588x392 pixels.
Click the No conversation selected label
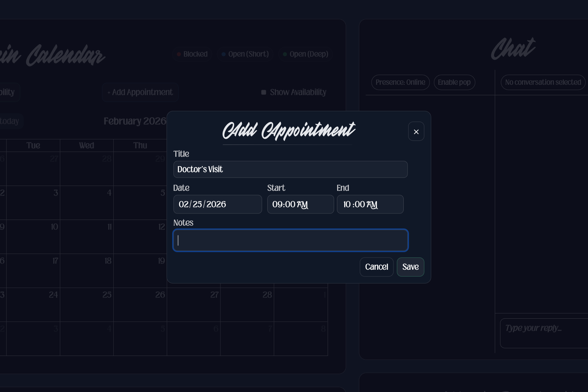pyautogui.click(x=543, y=82)
